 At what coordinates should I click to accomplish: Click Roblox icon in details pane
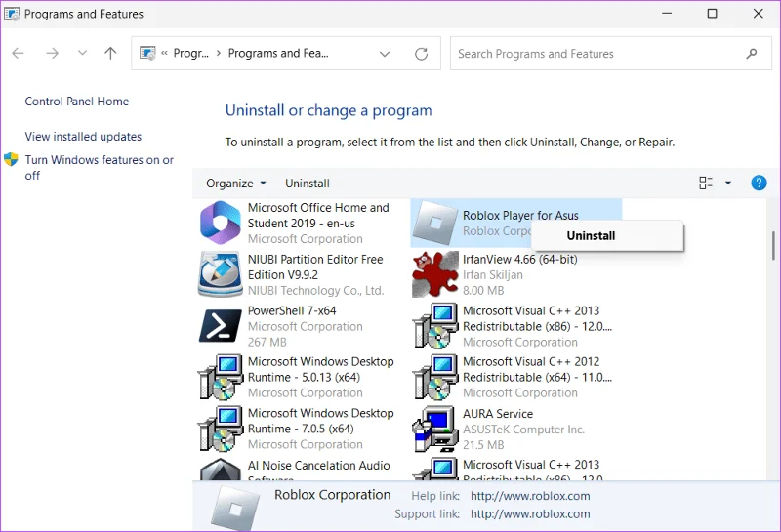tap(235, 508)
